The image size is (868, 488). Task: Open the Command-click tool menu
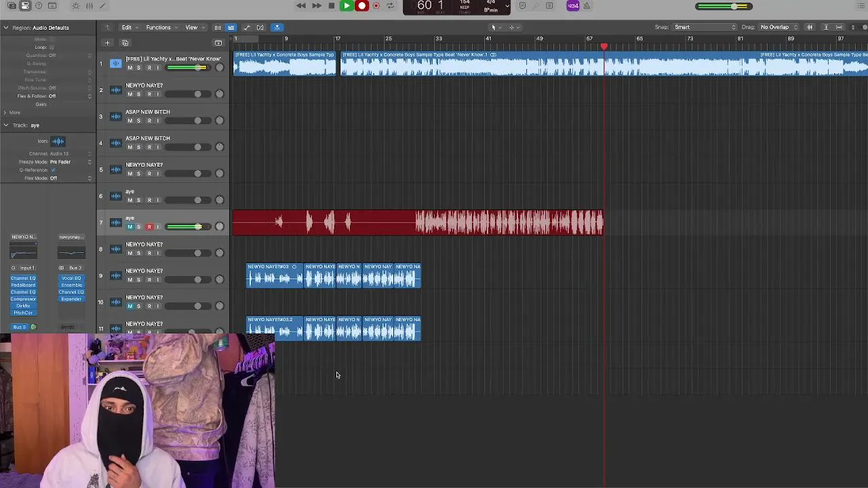tap(513, 28)
